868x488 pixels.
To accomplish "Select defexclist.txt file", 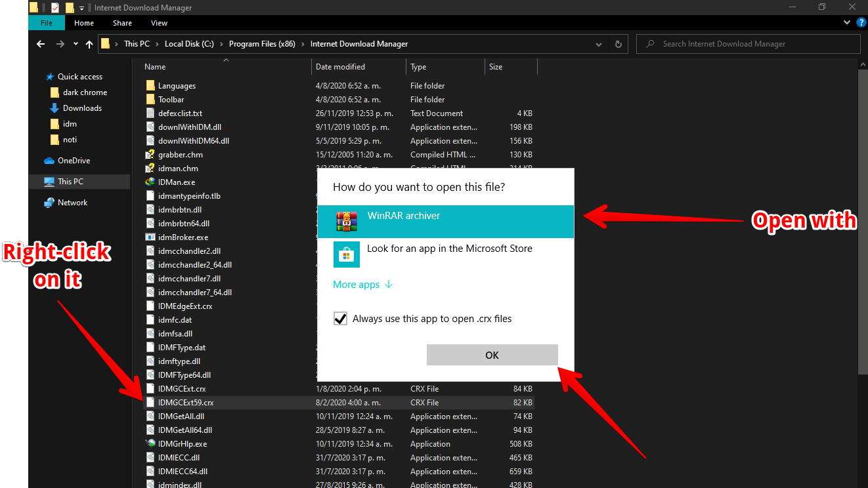I will coord(180,113).
